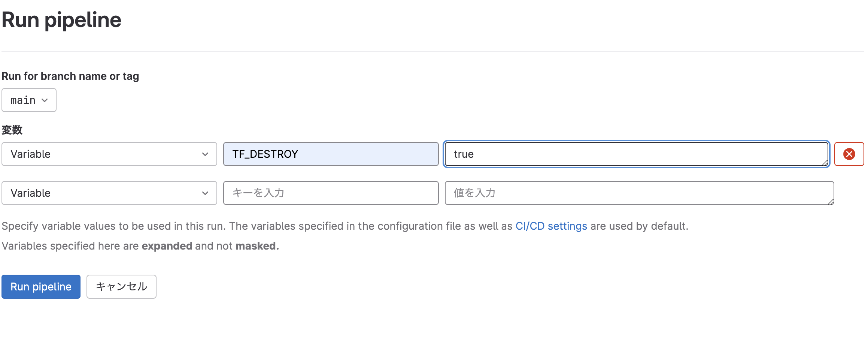Open the CI/CD settings link
The width and height of the screenshot is (868, 353).
pos(551,226)
